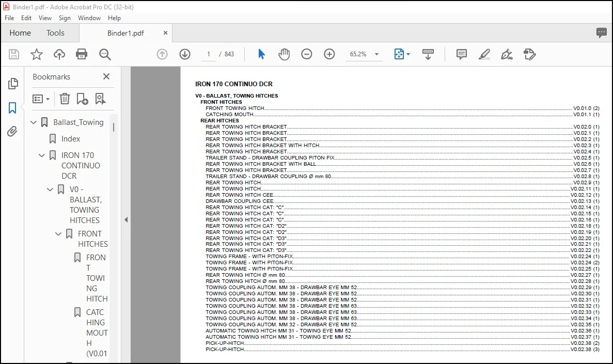
Task: Open the View menu
Action: (45, 18)
